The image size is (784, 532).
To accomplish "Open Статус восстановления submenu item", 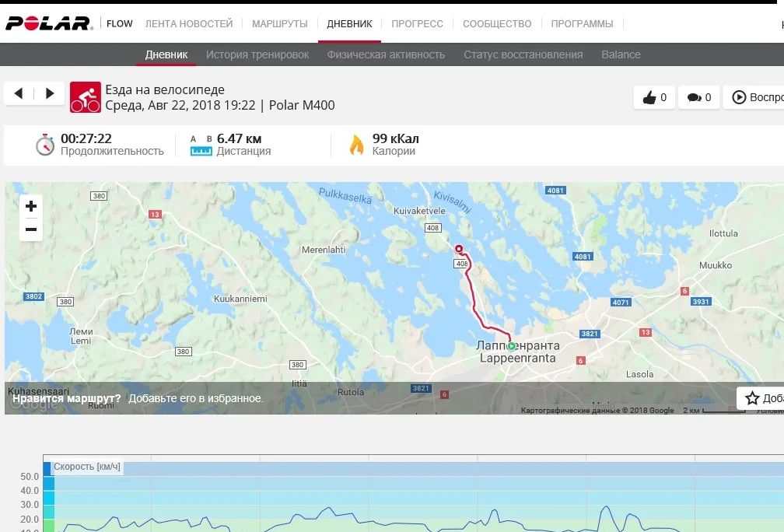I will pos(523,54).
